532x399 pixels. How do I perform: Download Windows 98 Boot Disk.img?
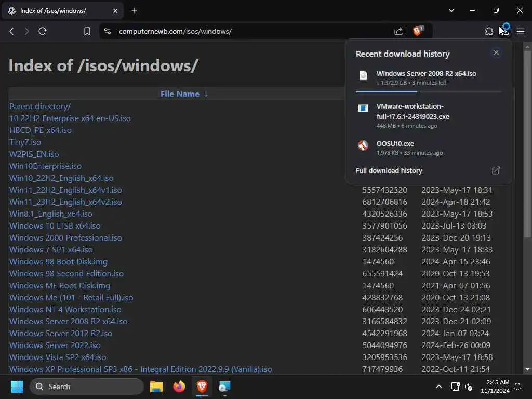58,262
